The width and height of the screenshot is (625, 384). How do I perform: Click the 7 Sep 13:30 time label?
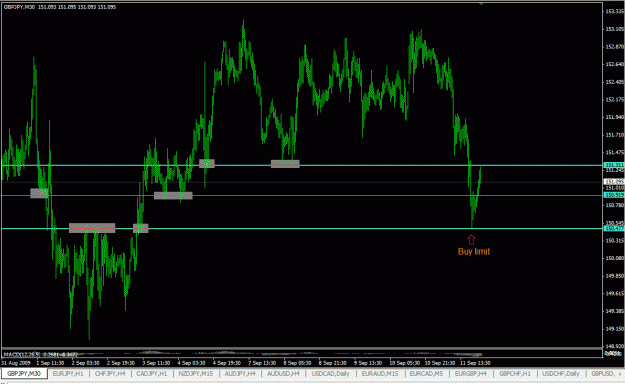(262, 363)
